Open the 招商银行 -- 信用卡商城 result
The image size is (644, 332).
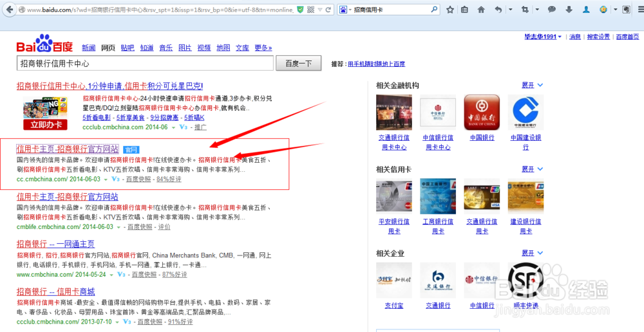[56, 291]
